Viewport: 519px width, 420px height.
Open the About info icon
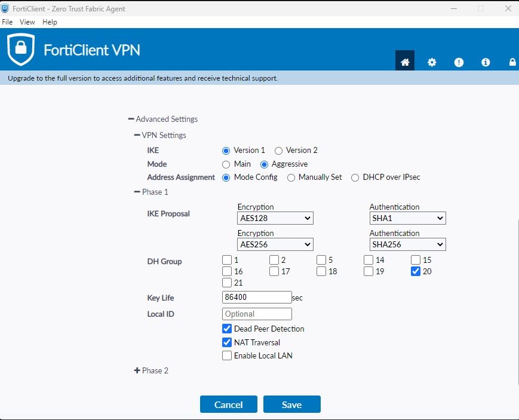[486, 62]
